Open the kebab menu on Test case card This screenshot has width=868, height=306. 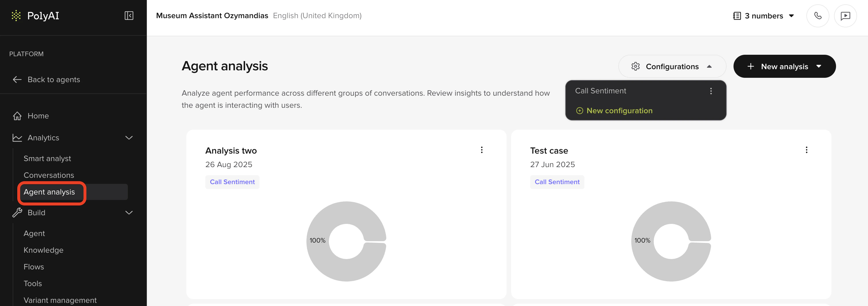point(806,150)
